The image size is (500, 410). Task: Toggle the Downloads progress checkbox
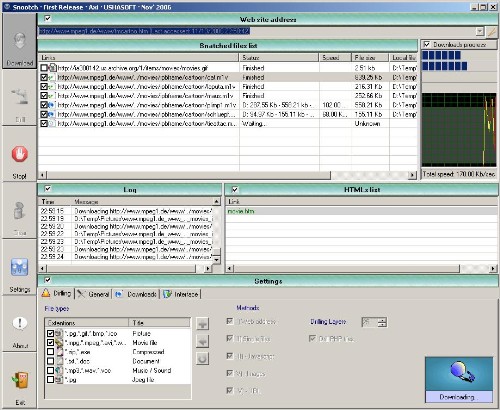click(427, 44)
